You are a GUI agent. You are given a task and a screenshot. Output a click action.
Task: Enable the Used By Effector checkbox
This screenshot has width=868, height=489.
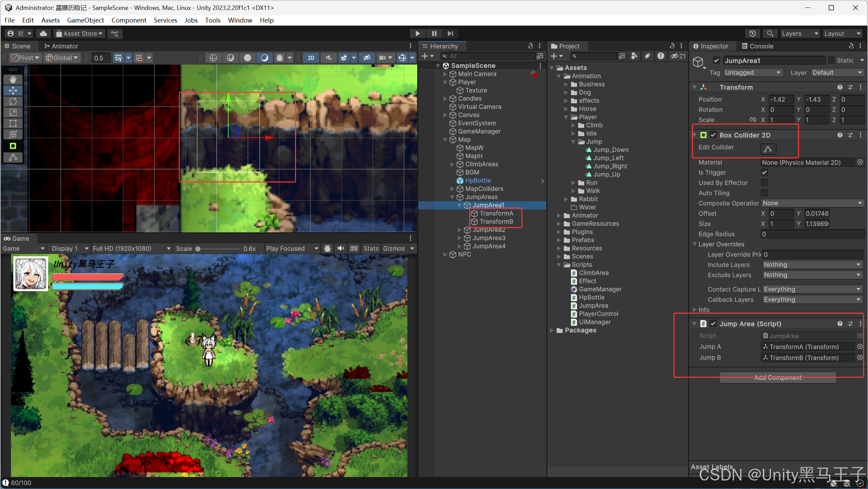[764, 183]
